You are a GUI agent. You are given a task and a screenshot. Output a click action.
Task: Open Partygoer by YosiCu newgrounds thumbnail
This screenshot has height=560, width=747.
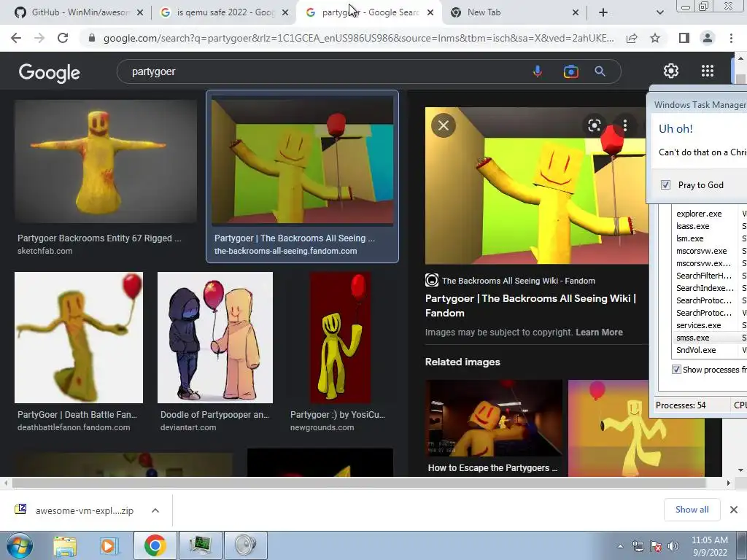coord(340,338)
